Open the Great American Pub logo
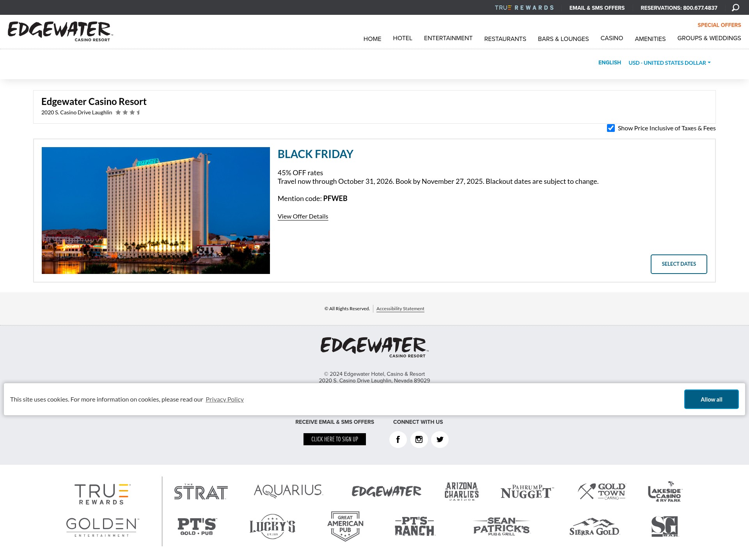This screenshot has width=749, height=560. 345,526
